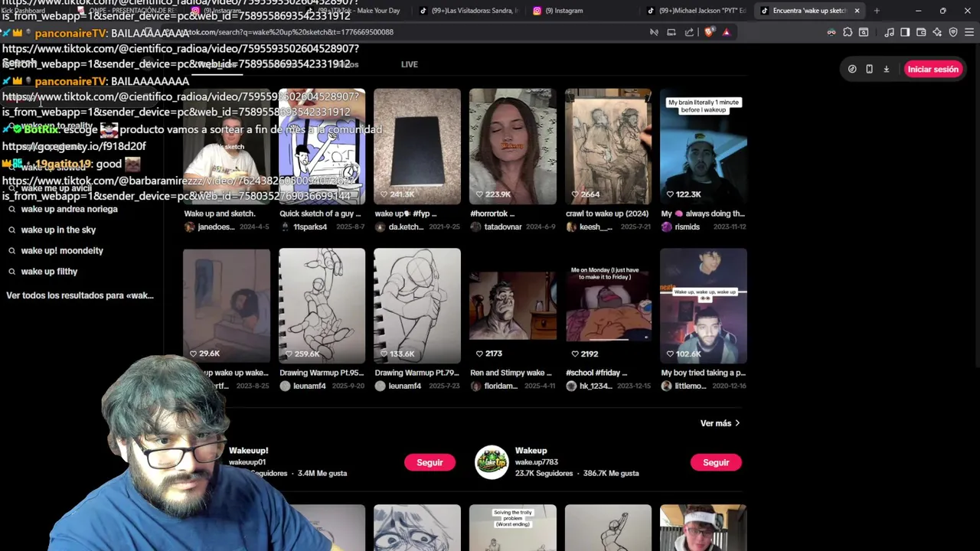Screen dimensions: 980x551
Task: Open the leunamf4 profile under Warmup Pt.95
Action: click(309, 386)
